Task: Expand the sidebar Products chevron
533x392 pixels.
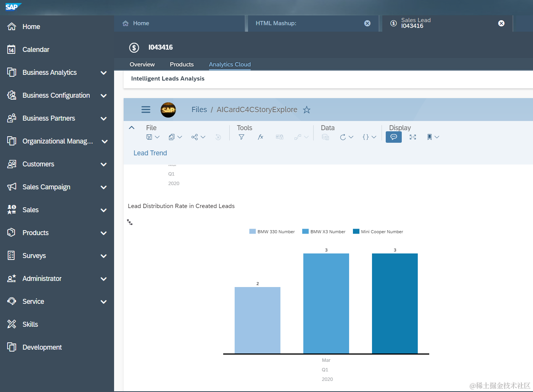Action: pos(103,233)
